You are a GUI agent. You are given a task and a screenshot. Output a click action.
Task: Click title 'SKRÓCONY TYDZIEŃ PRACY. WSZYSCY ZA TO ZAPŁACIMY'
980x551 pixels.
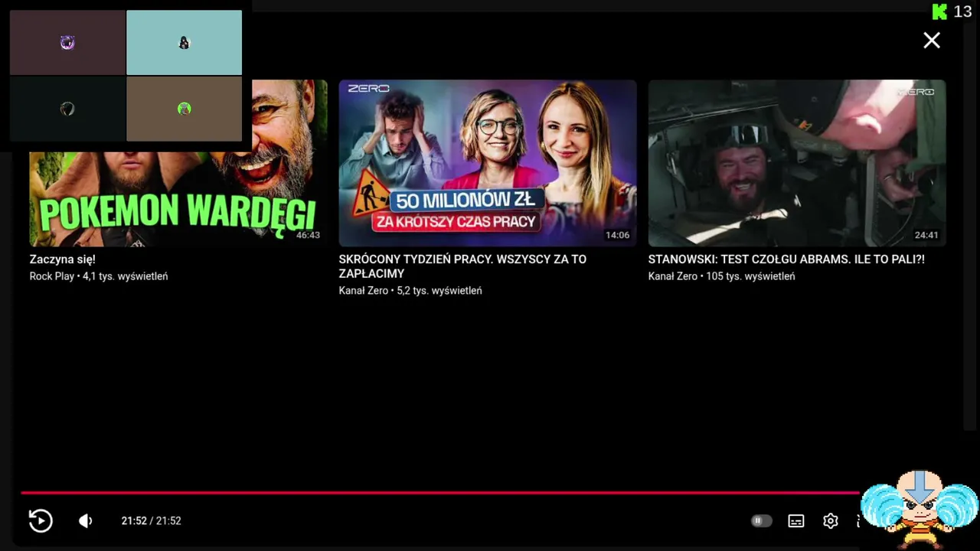pos(462,266)
